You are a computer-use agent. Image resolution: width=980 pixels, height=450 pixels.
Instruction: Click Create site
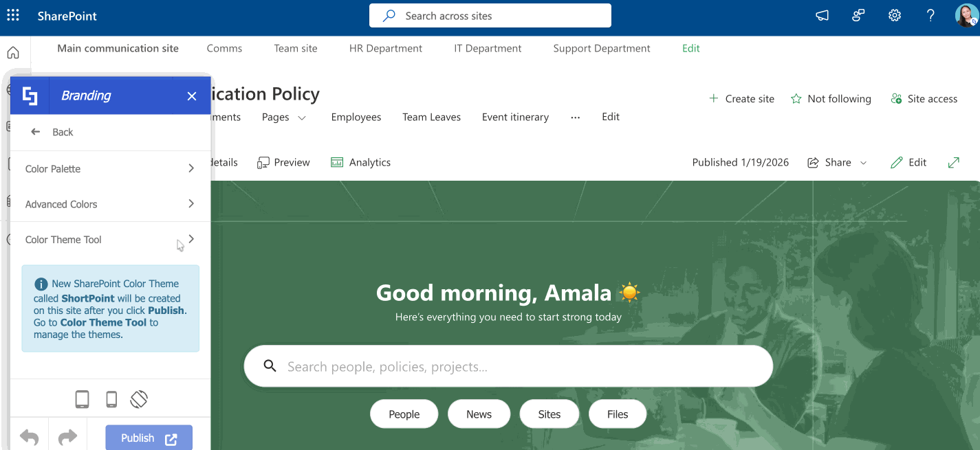click(741, 99)
